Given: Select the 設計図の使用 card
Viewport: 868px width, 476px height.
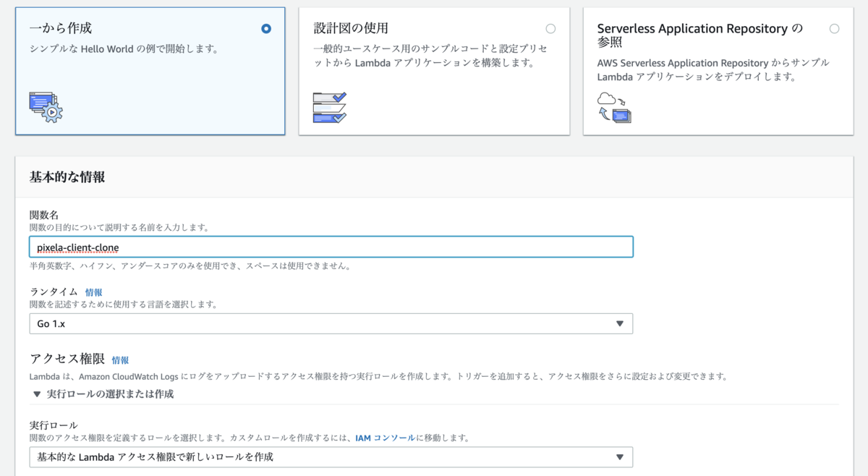Looking at the screenshot, I should (434, 70).
